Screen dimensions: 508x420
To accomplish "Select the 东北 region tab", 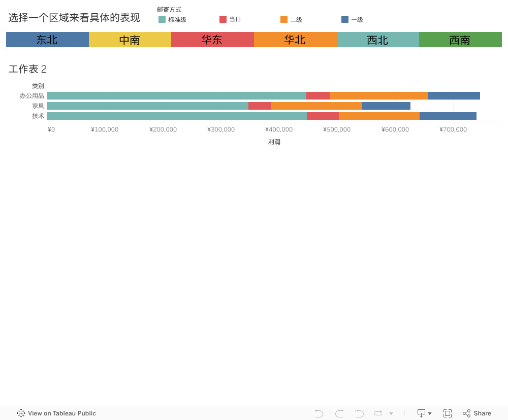I will point(47,40).
